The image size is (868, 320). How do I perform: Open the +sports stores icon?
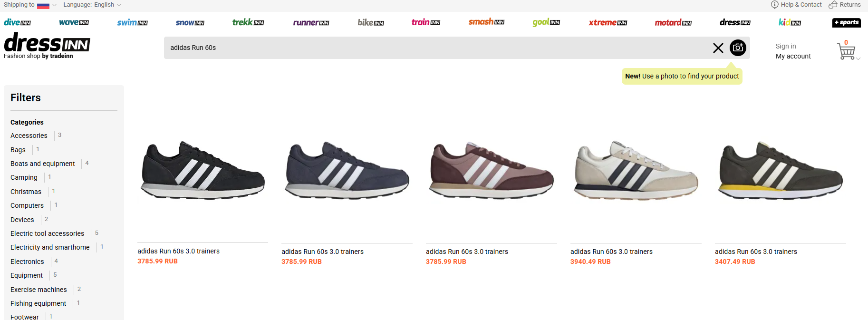tap(847, 22)
